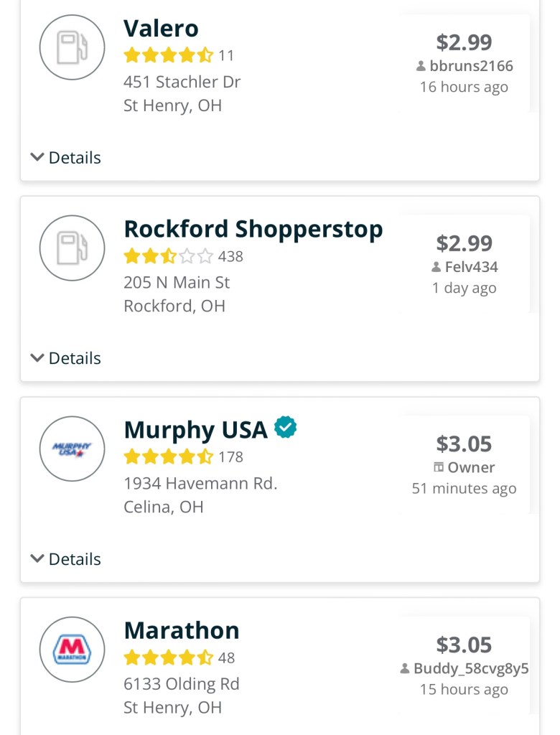560x735 pixels.
Task: Click Valero's $2.99 price
Action: [464, 42]
